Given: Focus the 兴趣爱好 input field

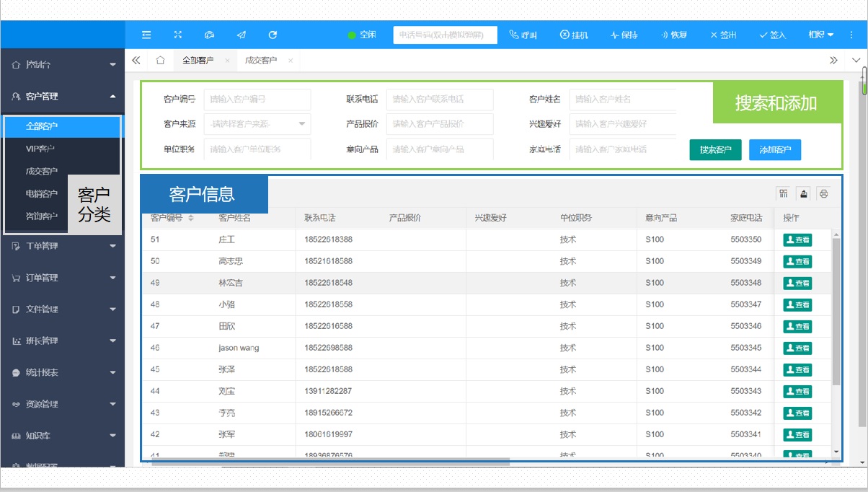Looking at the screenshot, I should tap(623, 124).
